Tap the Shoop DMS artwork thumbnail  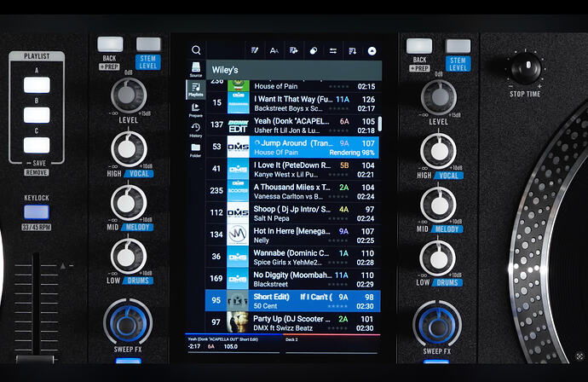click(x=238, y=213)
